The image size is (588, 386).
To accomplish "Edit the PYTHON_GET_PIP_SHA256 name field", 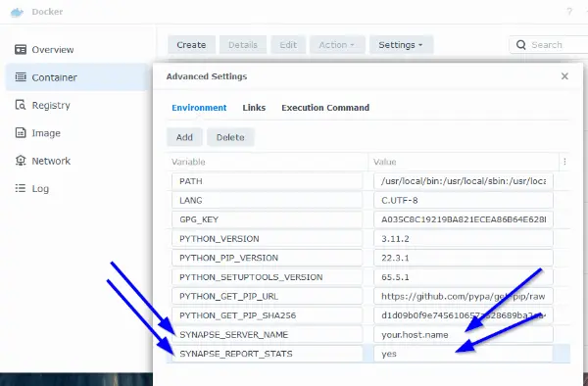I will pyautogui.click(x=267, y=315).
